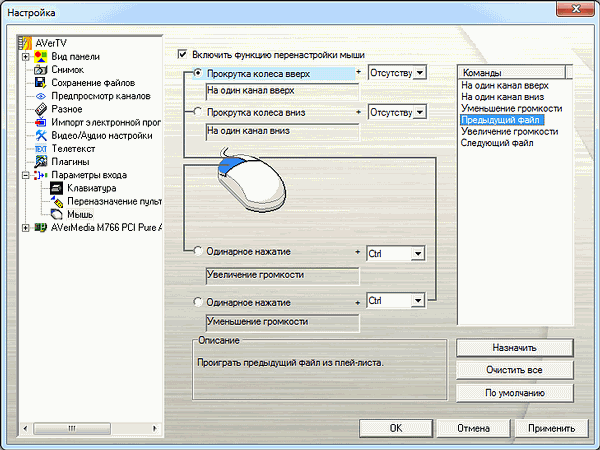Open modifier dropdown for Прокрутка колеса вверх
Image resolution: width=600 pixels, height=450 pixels.
(x=420, y=73)
